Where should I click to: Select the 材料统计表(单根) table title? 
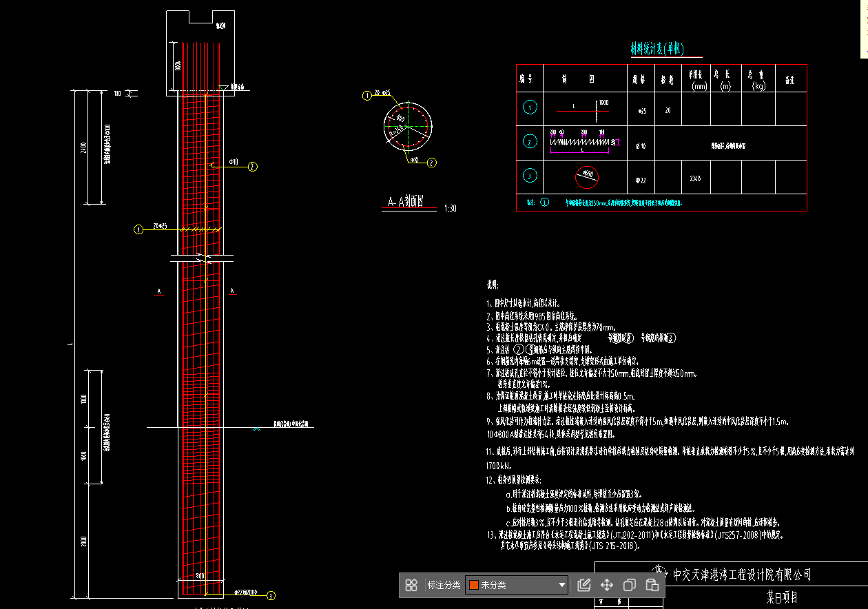click(x=657, y=49)
